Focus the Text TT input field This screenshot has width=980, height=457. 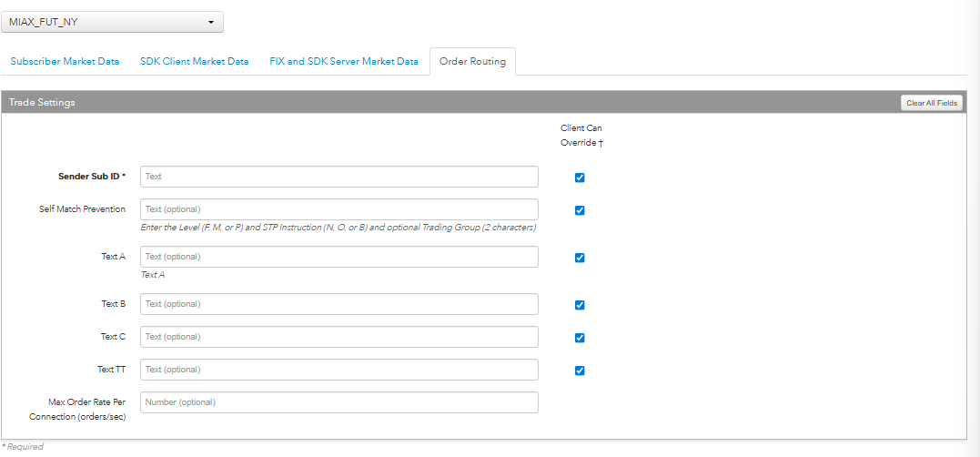click(338, 370)
